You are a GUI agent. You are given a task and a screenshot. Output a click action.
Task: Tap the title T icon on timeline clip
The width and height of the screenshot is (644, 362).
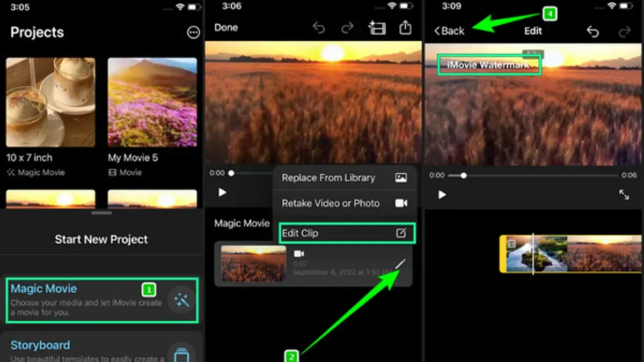click(x=511, y=243)
